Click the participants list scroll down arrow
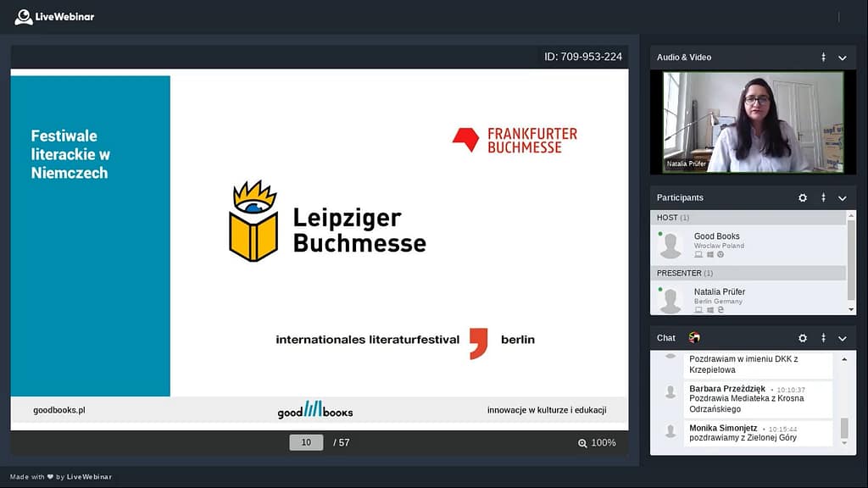The width and height of the screenshot is (868, 488). click(x=851, y=310)
